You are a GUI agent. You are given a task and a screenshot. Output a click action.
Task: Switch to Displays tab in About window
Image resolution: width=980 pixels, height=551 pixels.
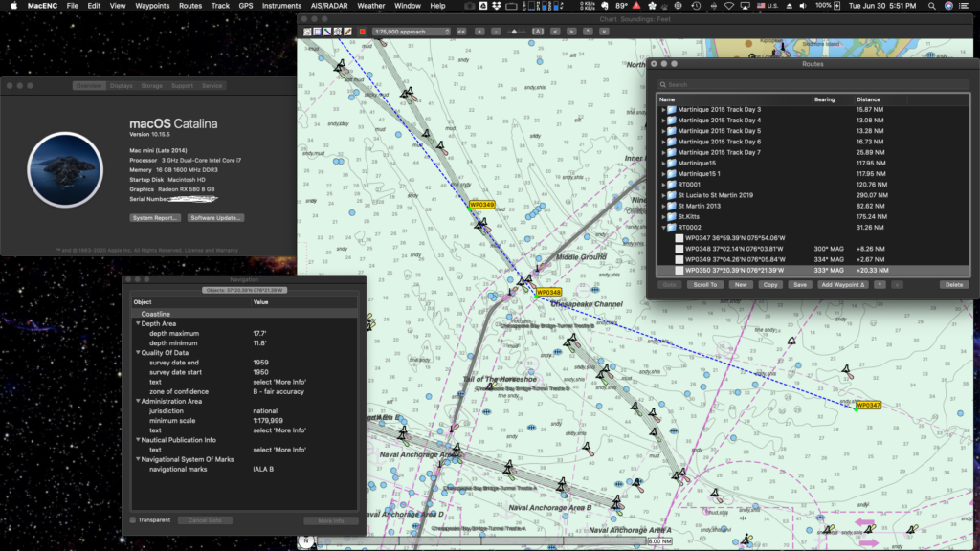pyautogui.click(x=122, y=85)
